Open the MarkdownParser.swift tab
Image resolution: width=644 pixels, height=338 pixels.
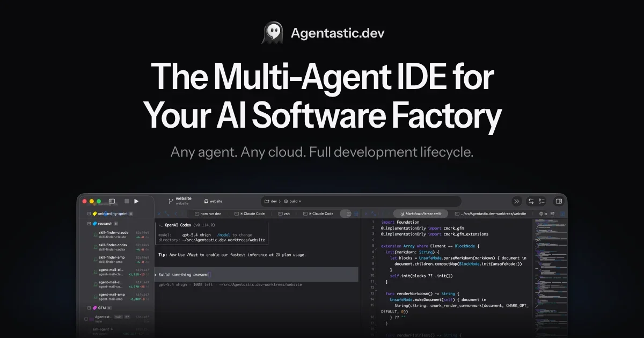pyautogui.click(x=420, y=214)
